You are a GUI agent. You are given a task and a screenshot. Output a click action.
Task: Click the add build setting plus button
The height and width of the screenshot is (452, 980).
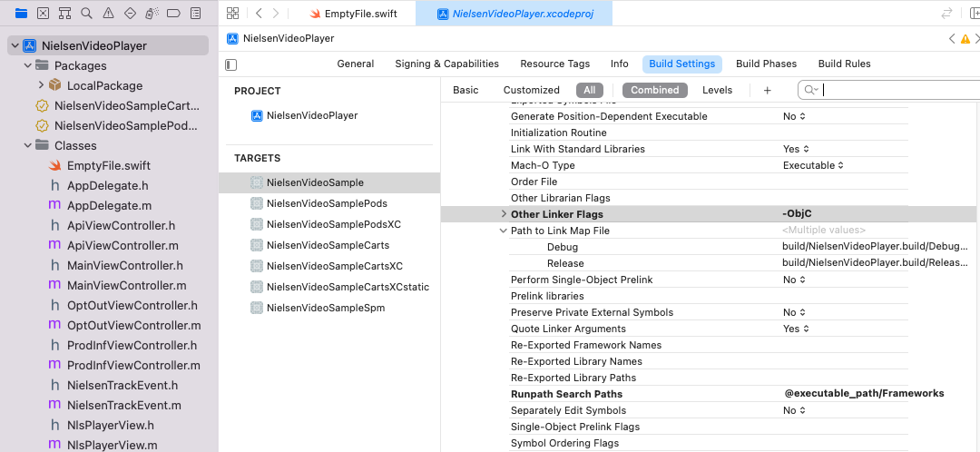768,90
